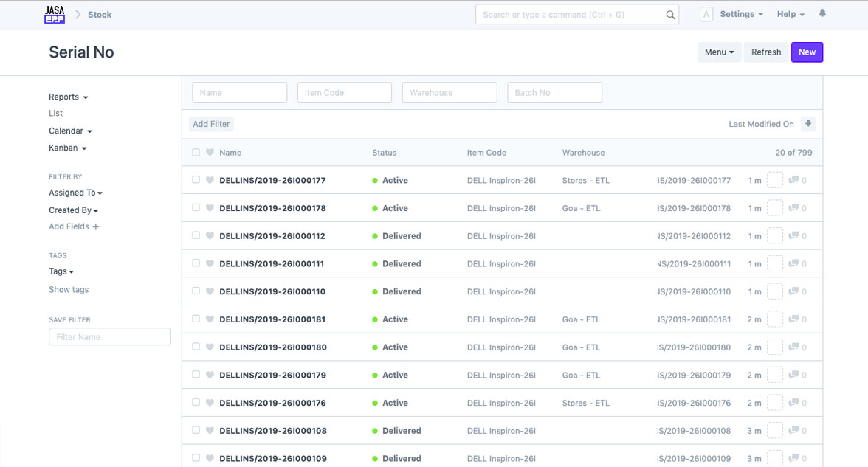This screenshot has height=467, width=868.
Task: Click comment icon on DELLINS/2019-26I000178 row
Action: [x=793, y=208]
